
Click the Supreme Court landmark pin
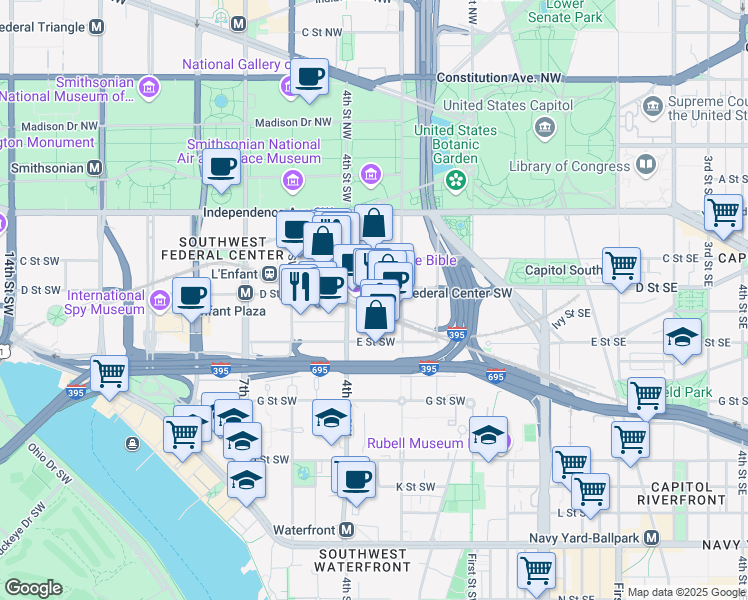(653, 108)
